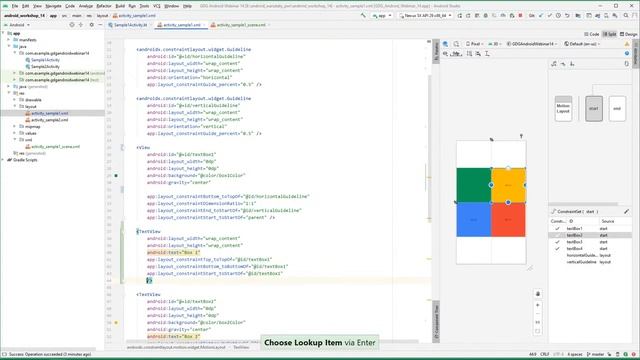Click the locate target icon in Project panel
The width and height of the screenshot is (640, 360).
click(72, 25)
